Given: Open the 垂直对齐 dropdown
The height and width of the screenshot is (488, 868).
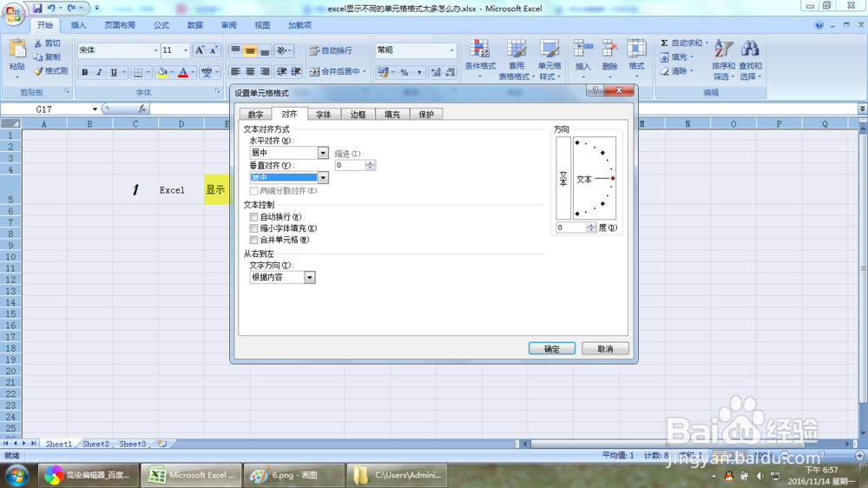Looking at the screenshot, I should click(x=323, y=177).
